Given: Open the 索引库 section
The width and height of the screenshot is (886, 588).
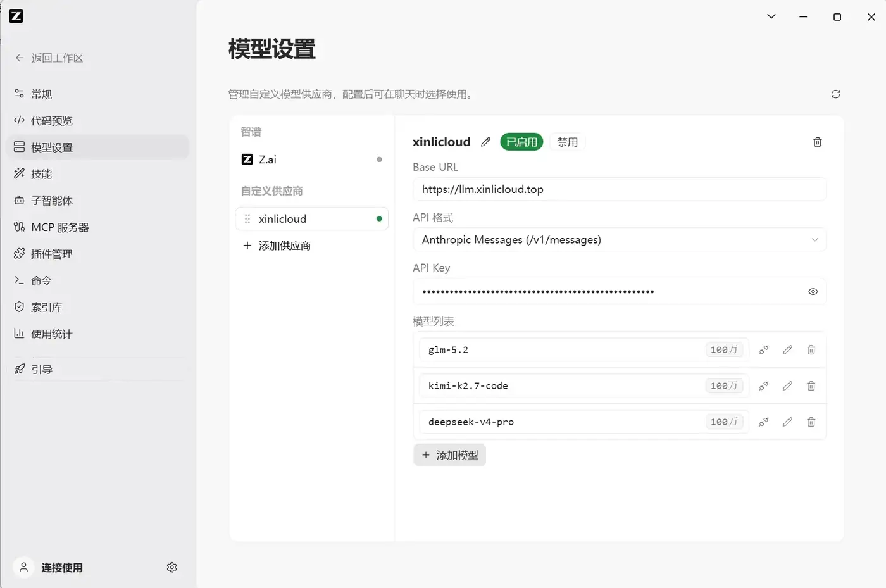Looking at the screenshot, I should 97,307.
